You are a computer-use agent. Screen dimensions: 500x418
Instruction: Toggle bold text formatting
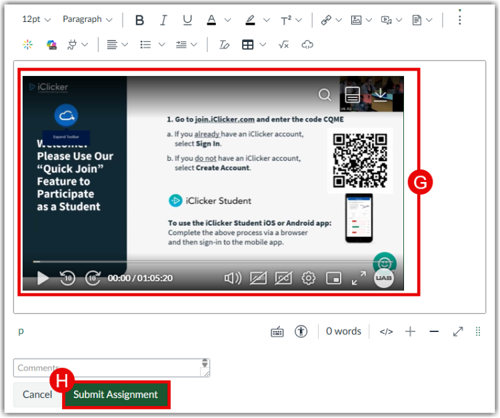140,20
